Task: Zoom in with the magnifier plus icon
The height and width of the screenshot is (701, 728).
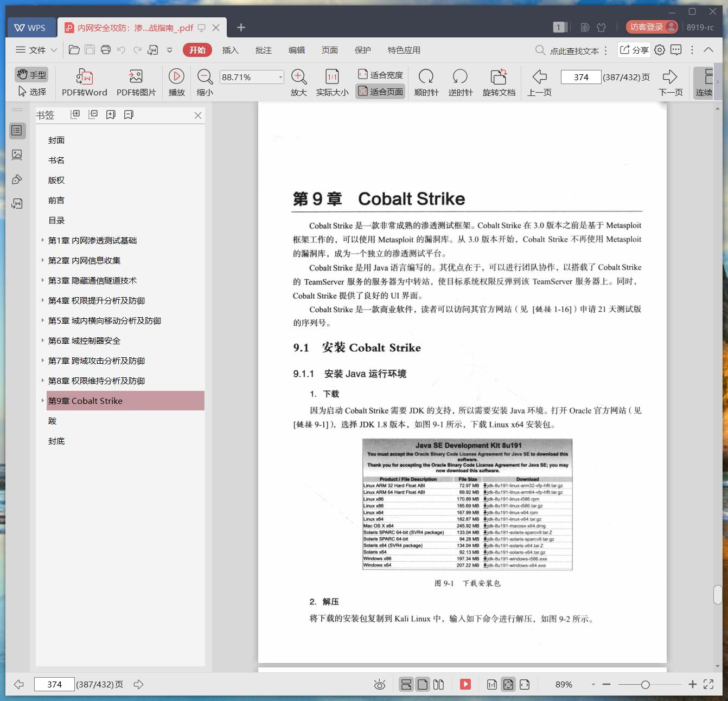Action: [x=299, y=83]
